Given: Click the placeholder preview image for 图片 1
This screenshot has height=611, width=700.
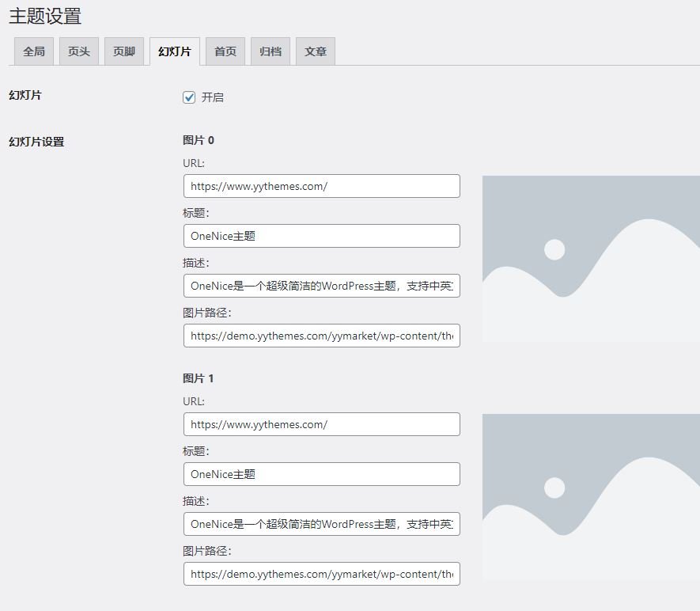Looking at the screenshot, I should tap(591, 497).
